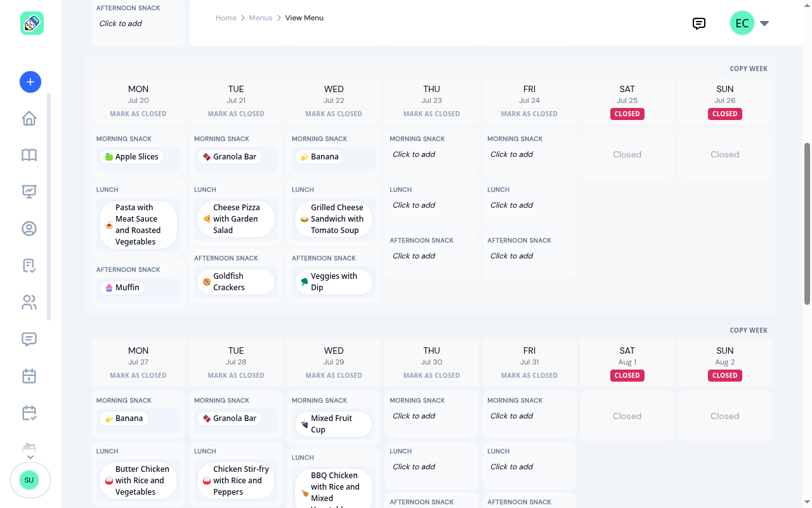Mark Fri Jul 24 as closed
Screen dimensions: 812x508
tap(529, 114)
